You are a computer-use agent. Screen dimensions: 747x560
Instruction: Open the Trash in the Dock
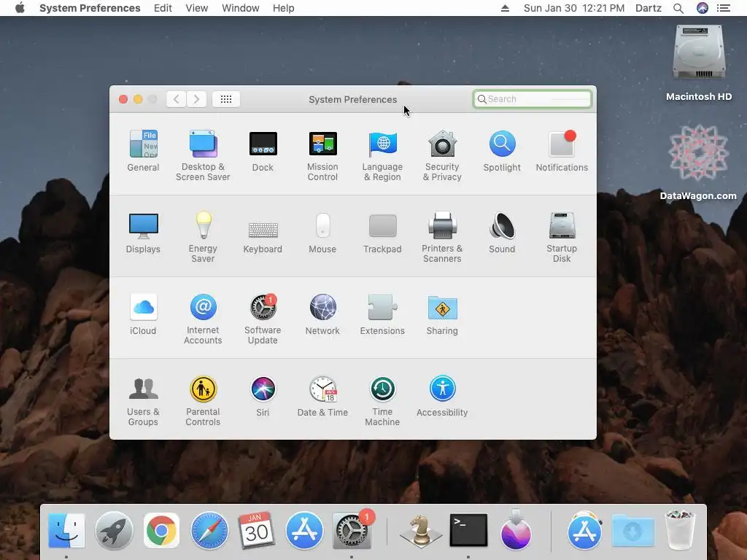pyautogui.click(x=680, y=529)
